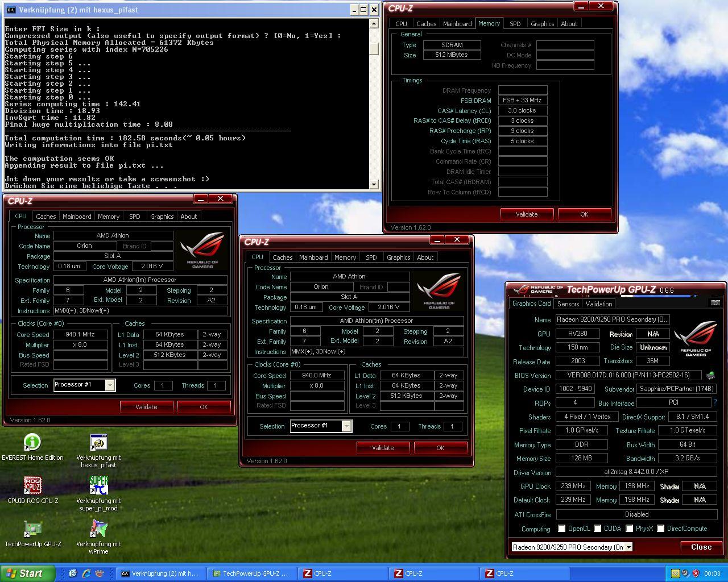Click the SDRAM type field in CPU-Z
The image size is (728, 582).
tap(452, 45)
